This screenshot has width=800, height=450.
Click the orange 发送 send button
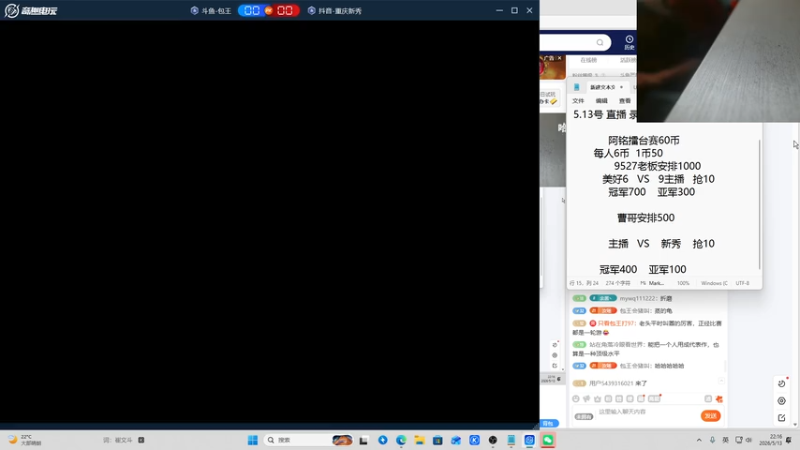pyautogui.click(x=710, y=416)
